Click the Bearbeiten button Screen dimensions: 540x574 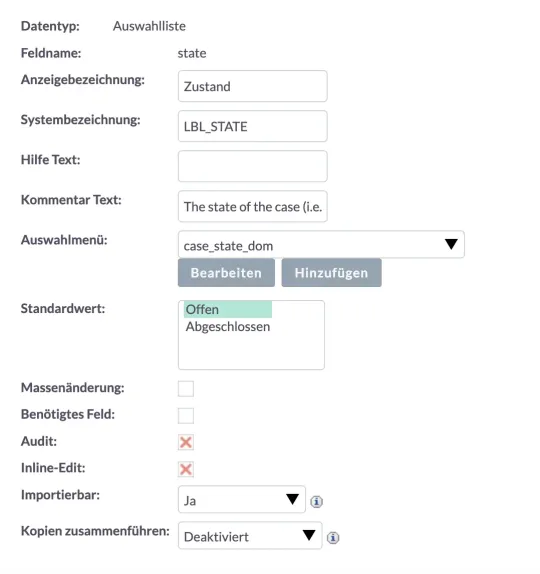click(x=226, y=273)
